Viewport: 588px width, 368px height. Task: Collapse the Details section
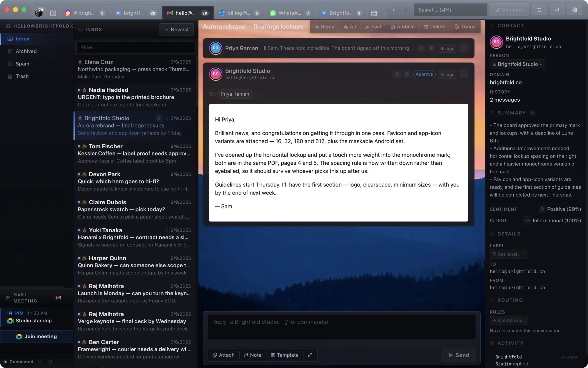coord(579,234)
